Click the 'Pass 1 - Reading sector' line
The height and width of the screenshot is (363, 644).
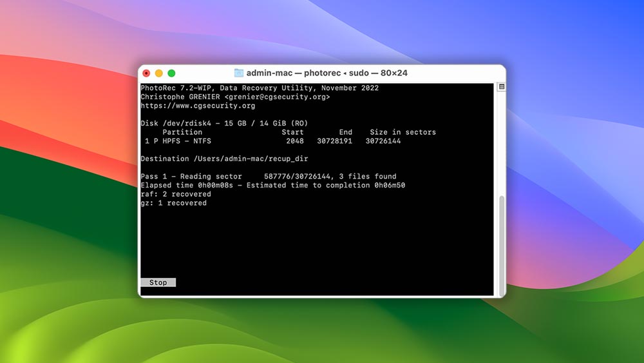[269, 177]
